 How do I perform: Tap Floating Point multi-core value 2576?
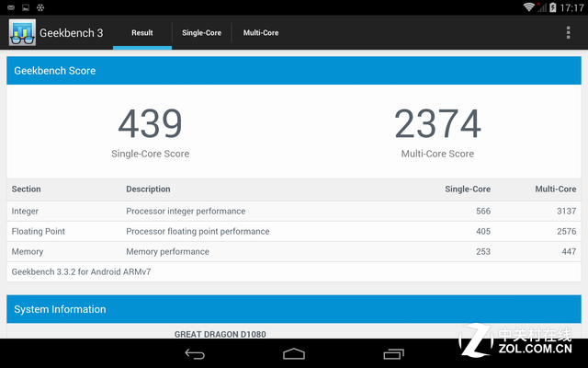567,231
